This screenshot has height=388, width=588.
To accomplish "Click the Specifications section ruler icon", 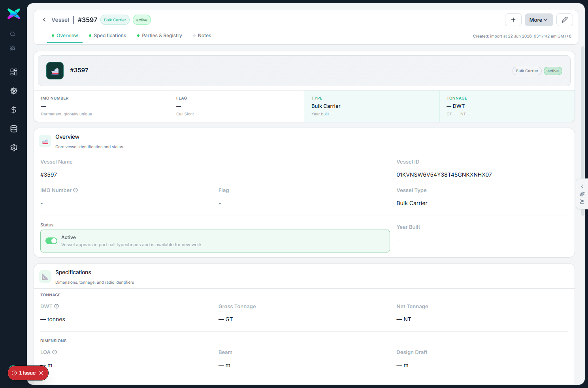I will click(x=45, y=277).
